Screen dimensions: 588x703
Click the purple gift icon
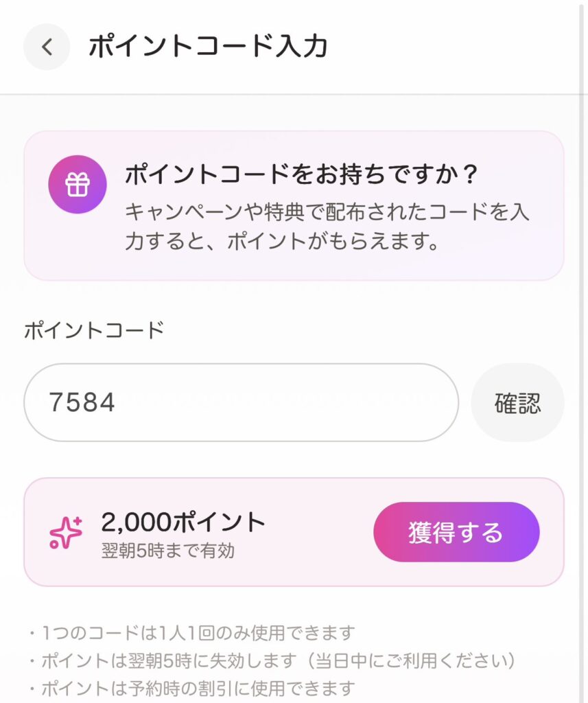tap(77, 184)
